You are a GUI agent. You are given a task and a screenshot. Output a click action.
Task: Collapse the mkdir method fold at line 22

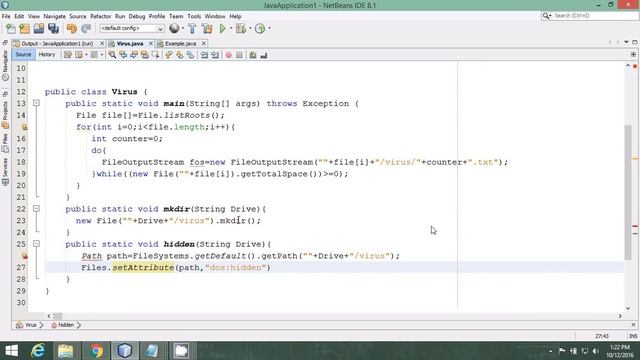36,209
